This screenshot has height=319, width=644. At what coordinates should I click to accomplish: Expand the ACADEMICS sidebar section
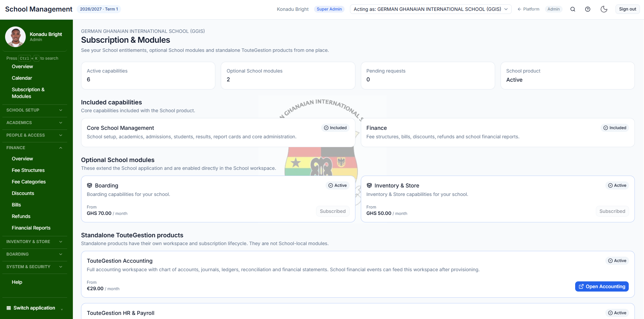35,123
